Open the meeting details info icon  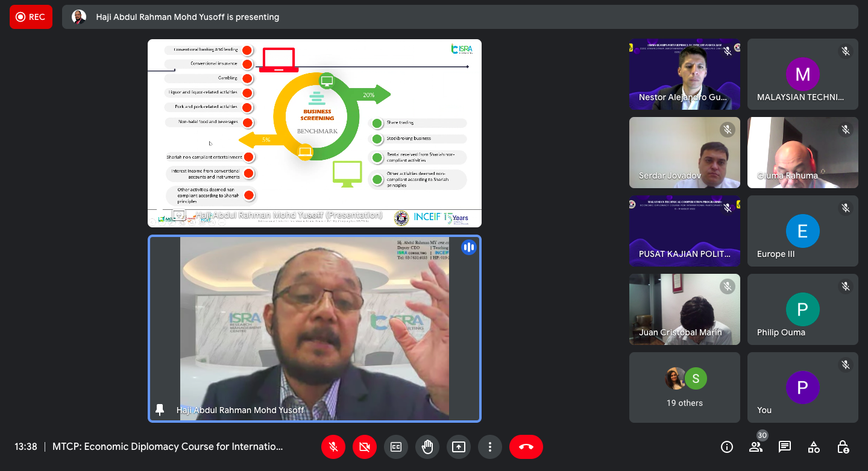click(727, 447)
